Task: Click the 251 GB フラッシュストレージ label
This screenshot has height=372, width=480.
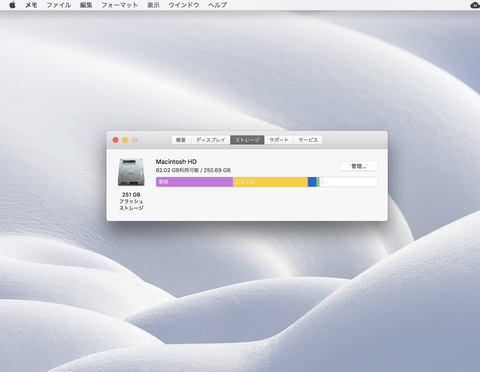Action: click(x=131, y=201)
